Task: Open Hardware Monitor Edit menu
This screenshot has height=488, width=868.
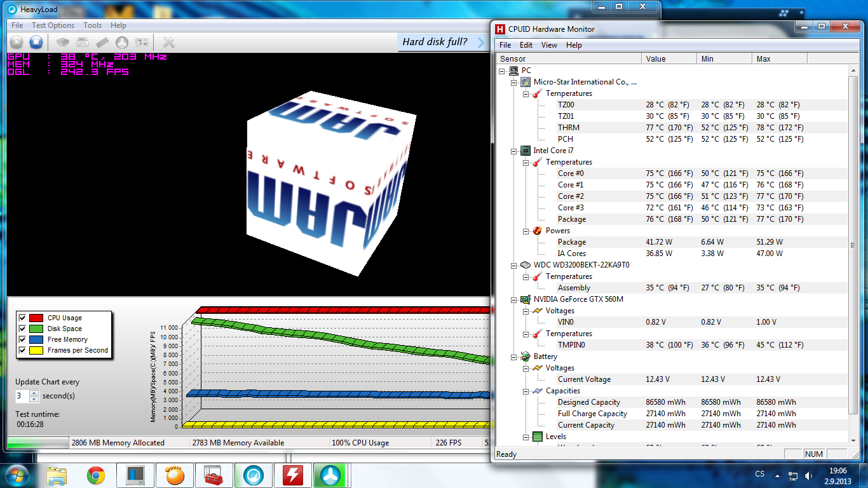Action: click(x=526, y=45)
